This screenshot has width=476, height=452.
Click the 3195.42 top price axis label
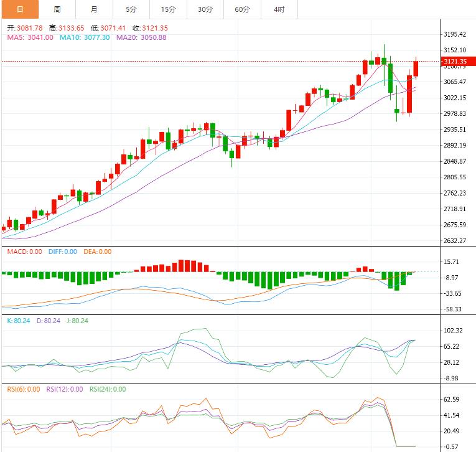[456, 34]
